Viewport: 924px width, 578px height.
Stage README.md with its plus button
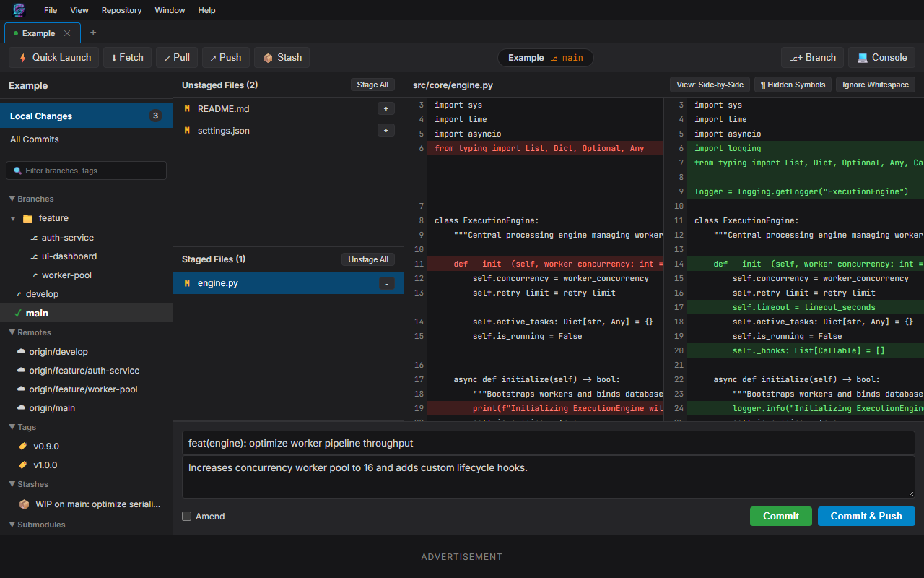386,108
